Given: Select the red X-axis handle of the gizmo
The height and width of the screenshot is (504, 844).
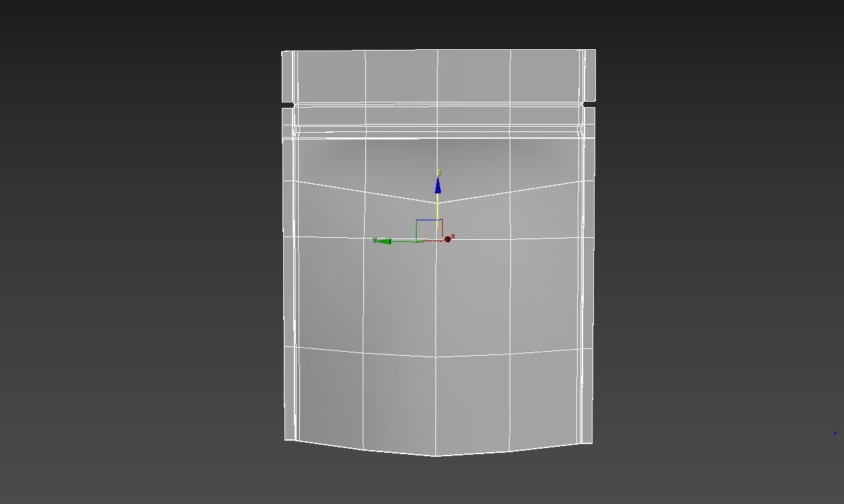Looking at the screenshot, I should [x=448, y=239].
